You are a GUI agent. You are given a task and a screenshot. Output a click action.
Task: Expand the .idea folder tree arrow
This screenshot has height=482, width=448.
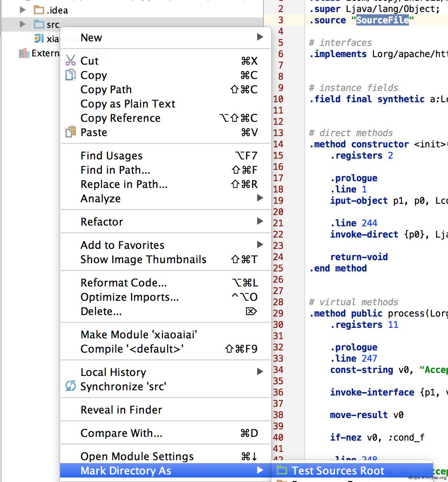click(23, 10)
